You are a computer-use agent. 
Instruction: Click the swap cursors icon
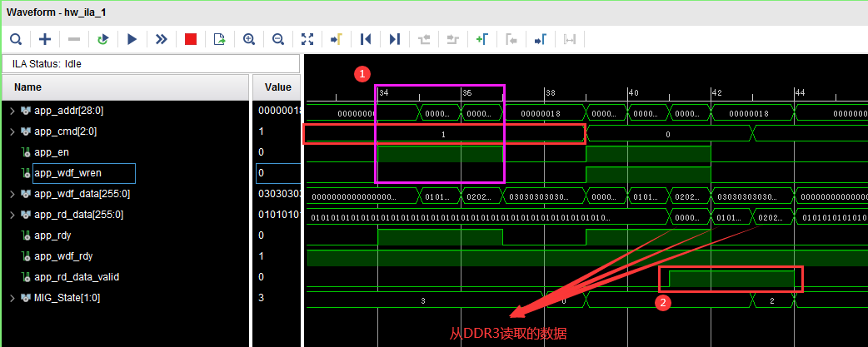click(x=570, y=39)
